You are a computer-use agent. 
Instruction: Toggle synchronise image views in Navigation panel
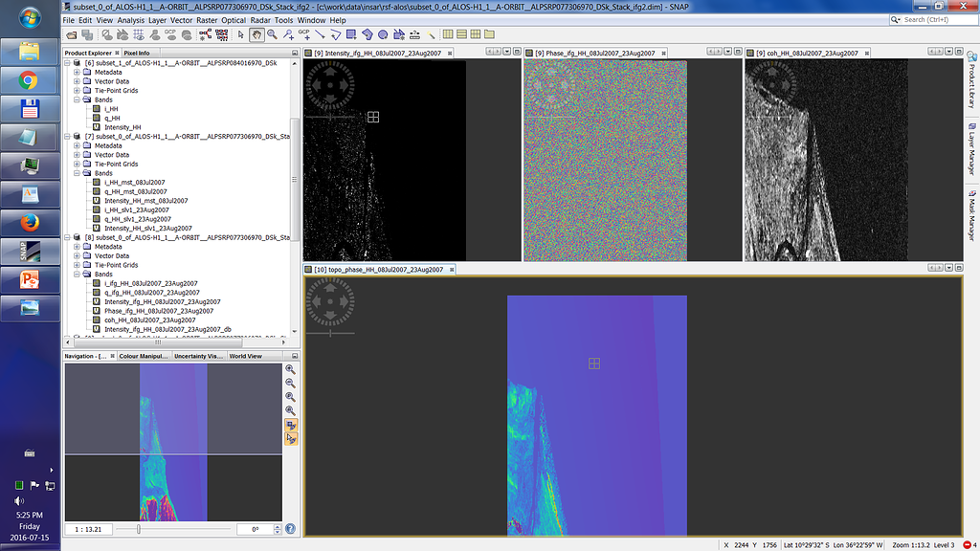pyautogui.click(x=291, y=424)
